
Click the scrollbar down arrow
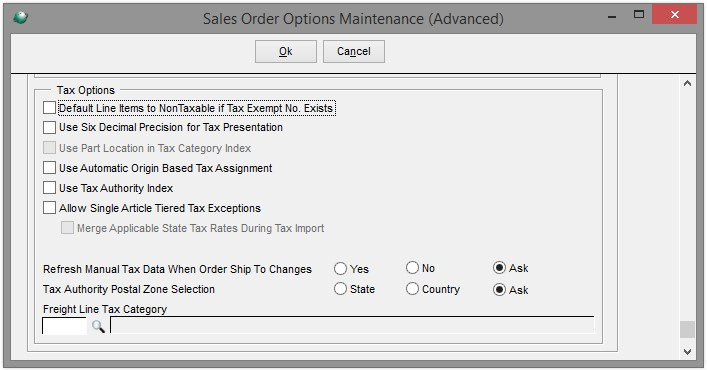(x=687, y=352)
